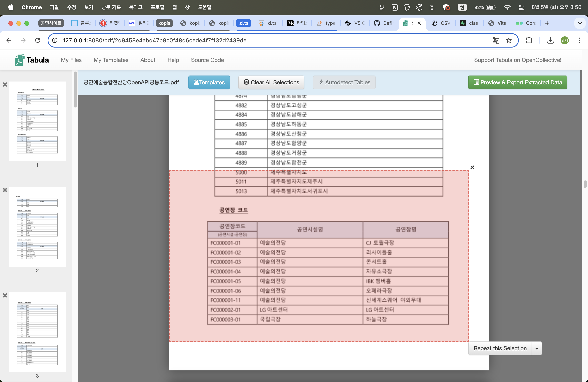Bookmark page with star icon
The image size is (588, 382).
[x=509, y=40]
